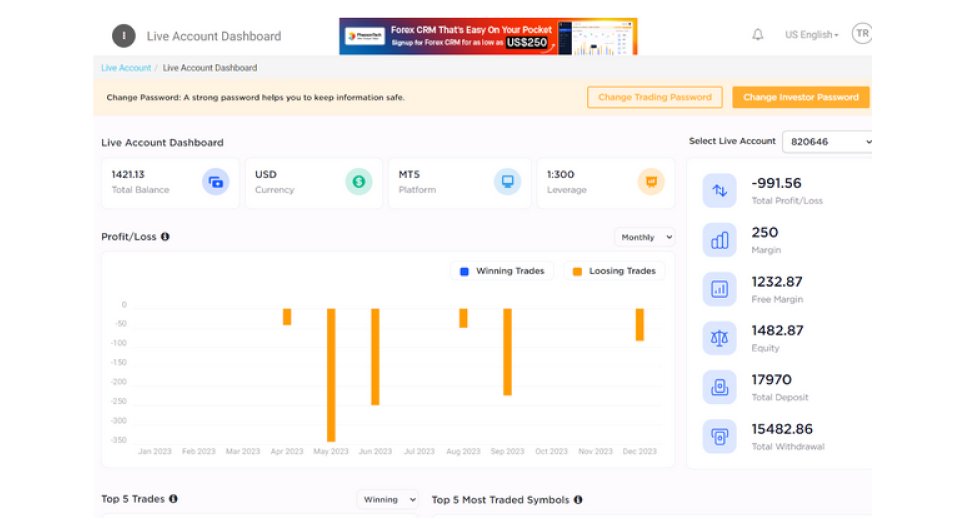Expand the Select Live Account dropdown
This screenshot has height=528, width=964.
827,142
